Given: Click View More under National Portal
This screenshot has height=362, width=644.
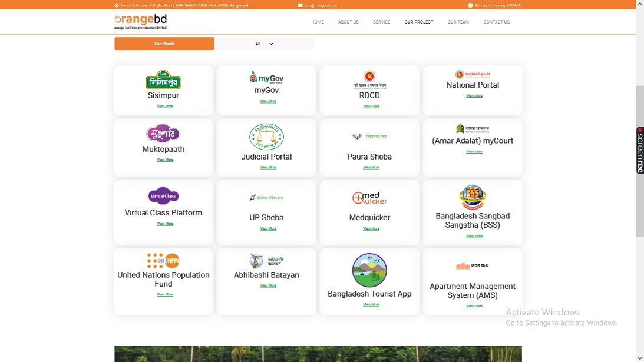Looking at the screenshot, I should coord(474,95).
